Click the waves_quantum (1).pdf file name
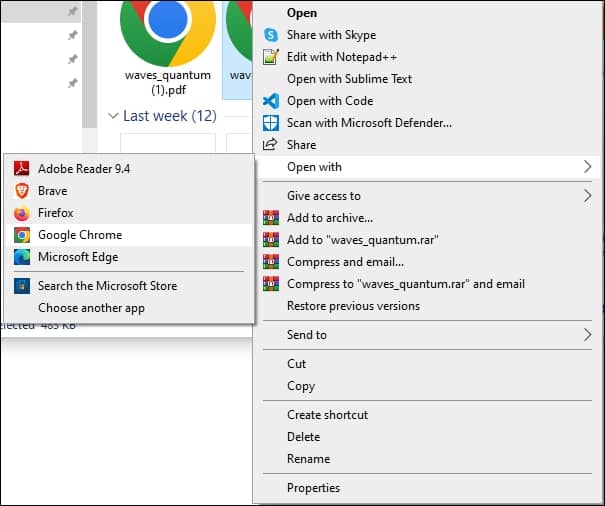Screen dimensions: 605x506 [x=168, y=82]
